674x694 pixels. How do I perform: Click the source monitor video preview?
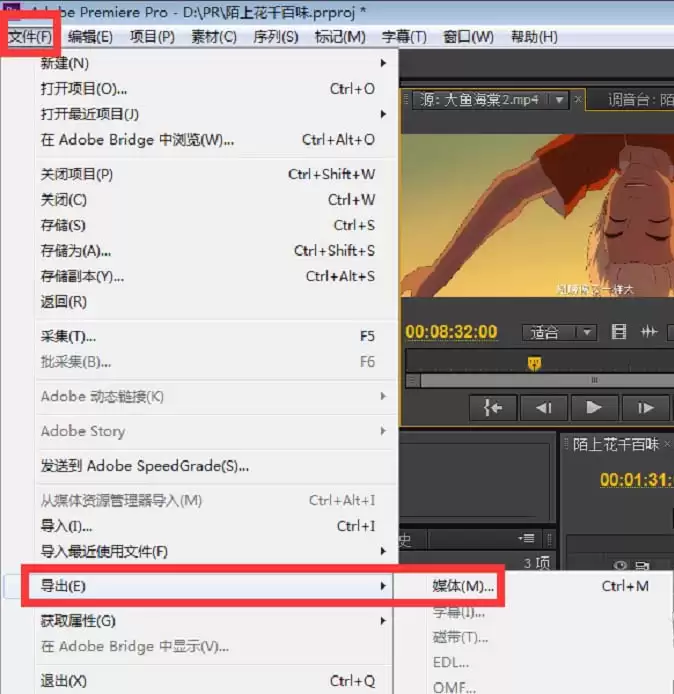point(538,216)
